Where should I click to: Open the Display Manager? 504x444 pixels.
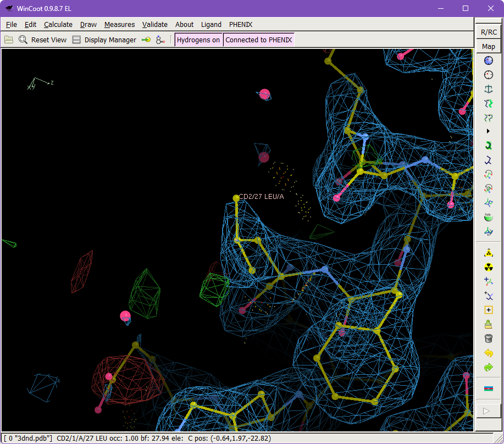pyautogui.click(x=110, y=40)
